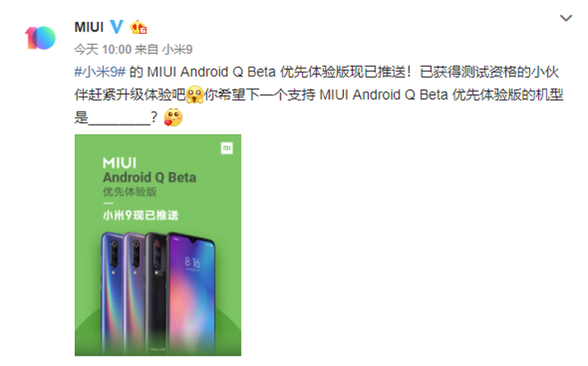Image resolution: width=588 pixels, height=366 pixels.
Task: Click the Android Q Beta poster text
Action: click(x=150, y=177)
